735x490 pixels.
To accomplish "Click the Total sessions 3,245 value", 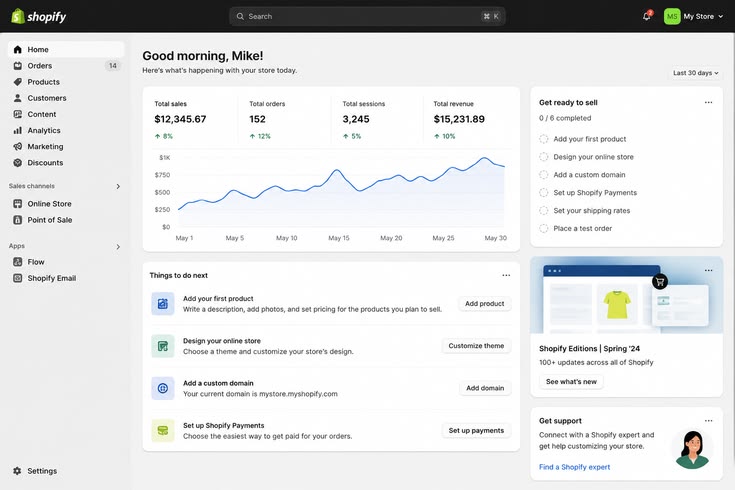I will point(356,119).
